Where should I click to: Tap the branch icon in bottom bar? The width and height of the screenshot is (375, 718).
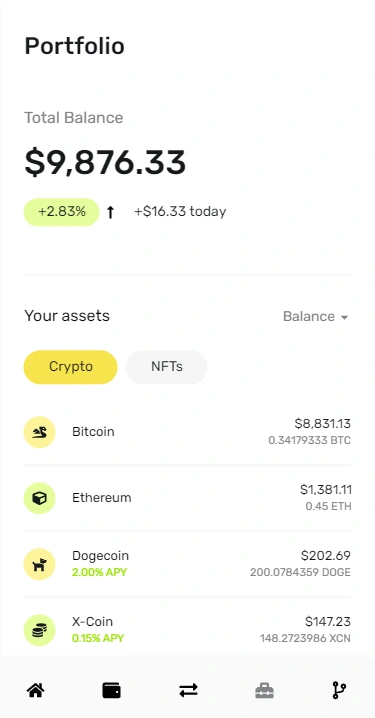point(339,690)
